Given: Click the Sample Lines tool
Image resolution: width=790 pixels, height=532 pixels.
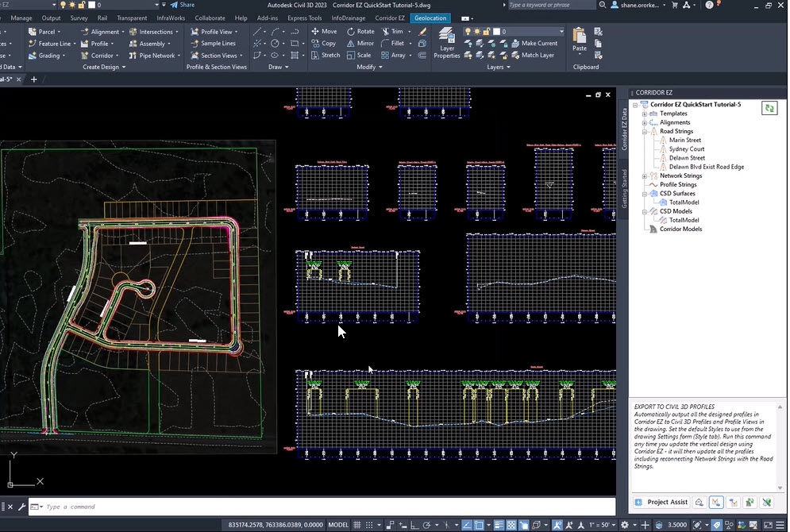Looking at the screenshot, I should pyautogui.click(x=213, y=44).
